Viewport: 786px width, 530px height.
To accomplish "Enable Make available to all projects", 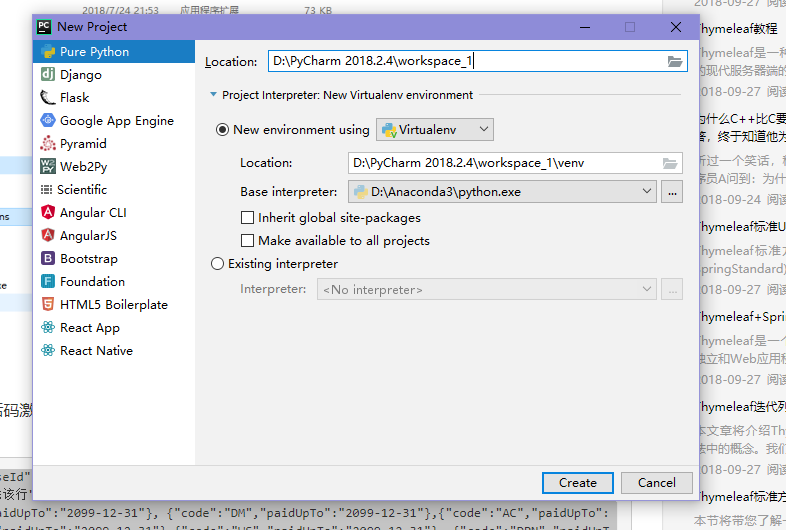I will click(x=247, y=241).
